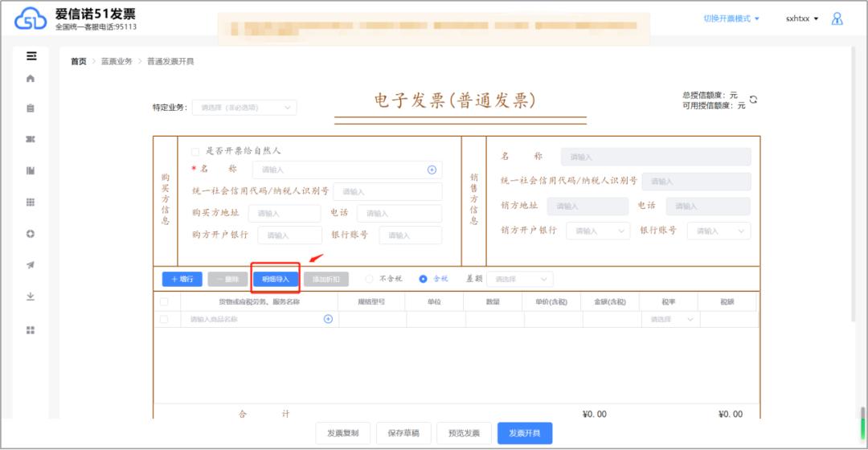Toggle the sidebar hamburger menu icon
Screen dimensions: 868x450
point(31,56)
